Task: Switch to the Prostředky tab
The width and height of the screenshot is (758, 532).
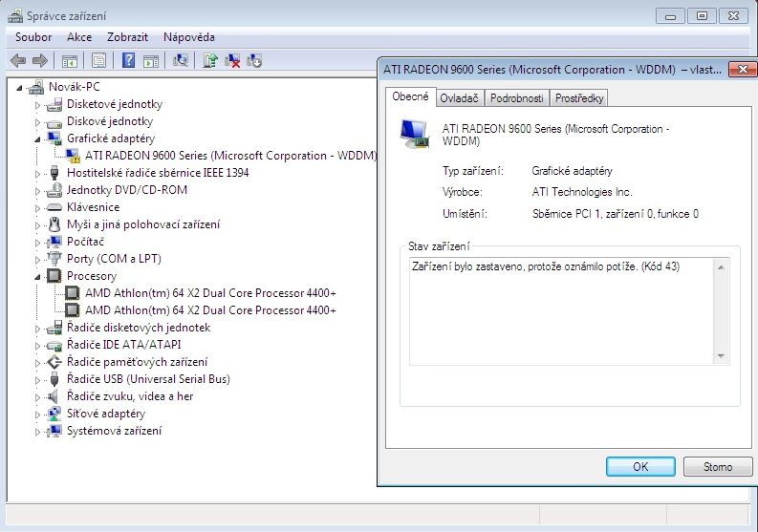Action: click(x=578, y=98)
